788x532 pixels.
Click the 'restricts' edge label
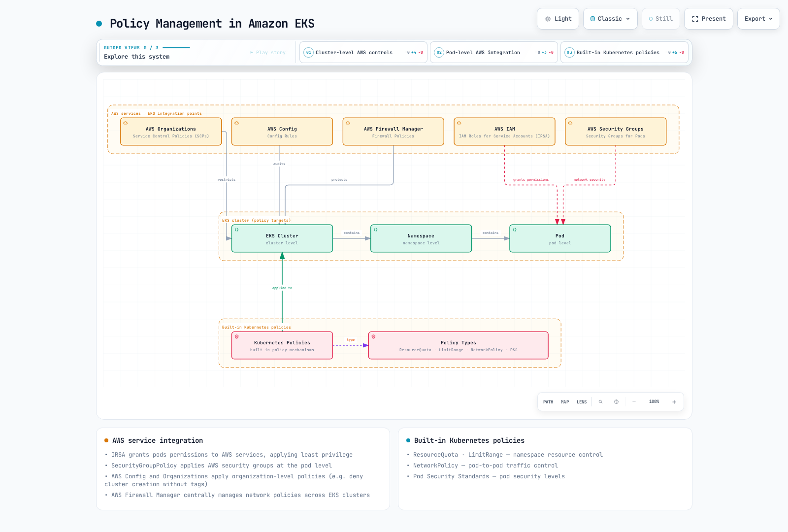(227, 180)
